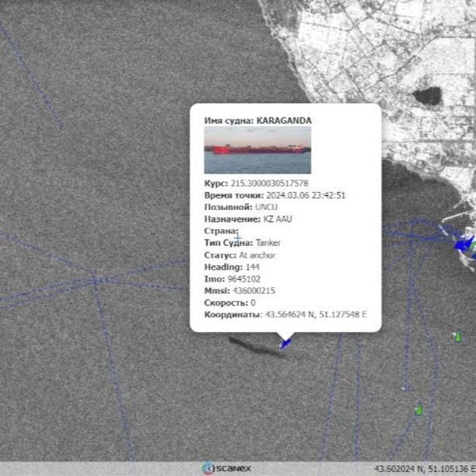Click the Позывной value UNCU
Screen dimensions: 476x476
click(x=266, y=208)
